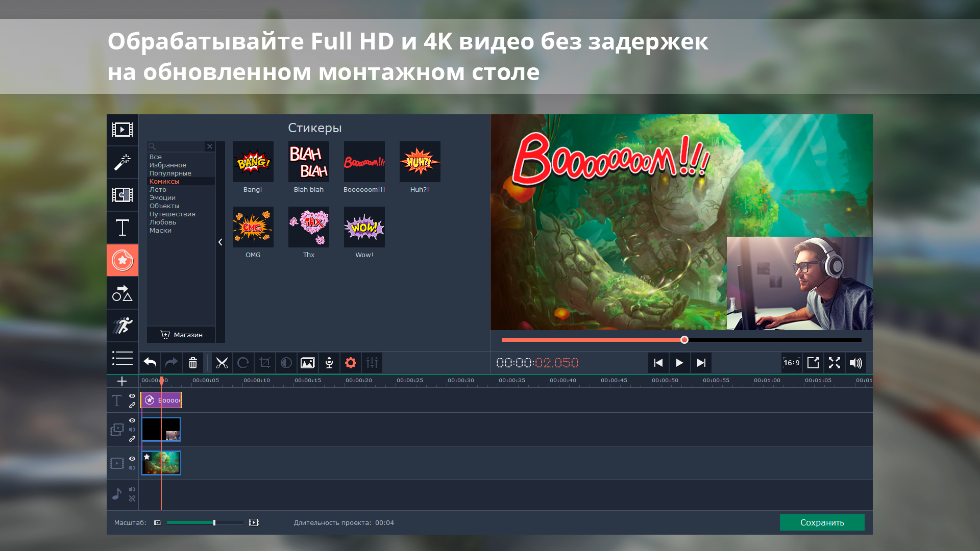This screenshot has width=980, height=551.
Task: Open the Магазин store button
Action: tap(181, 335)
